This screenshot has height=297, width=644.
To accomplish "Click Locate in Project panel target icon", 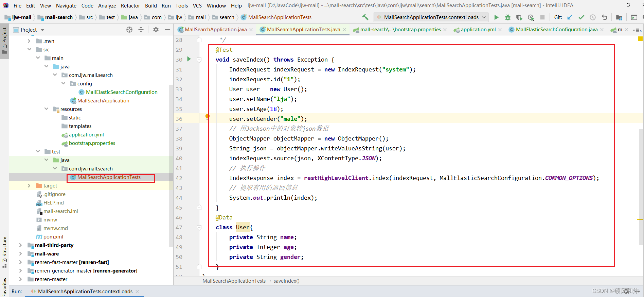I will (x=129, y=30).
